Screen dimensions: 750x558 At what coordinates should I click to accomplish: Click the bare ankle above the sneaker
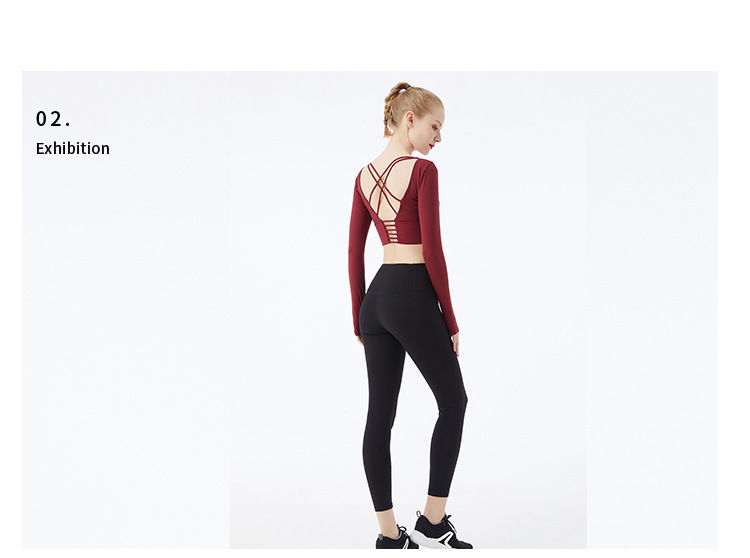(433, 505)
